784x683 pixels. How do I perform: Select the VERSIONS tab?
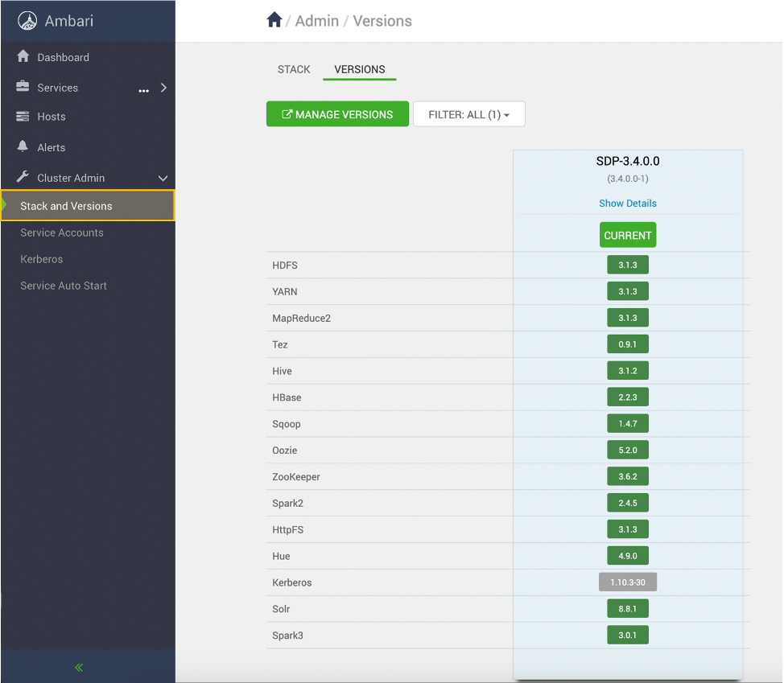point(360,69)
